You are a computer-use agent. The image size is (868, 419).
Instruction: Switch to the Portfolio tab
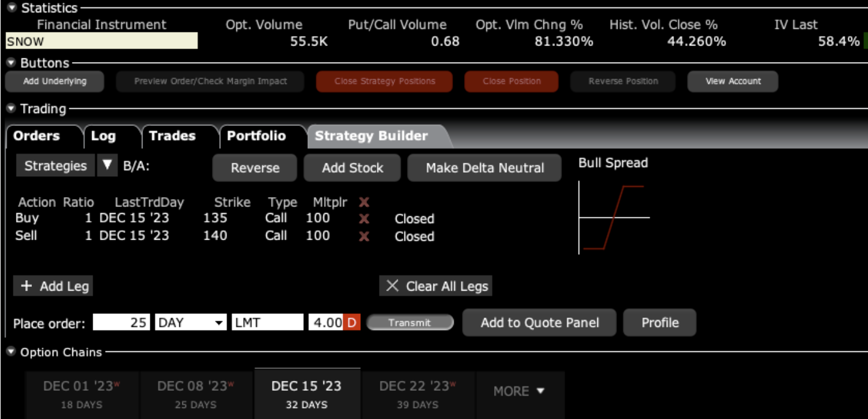tap(256, 136)
